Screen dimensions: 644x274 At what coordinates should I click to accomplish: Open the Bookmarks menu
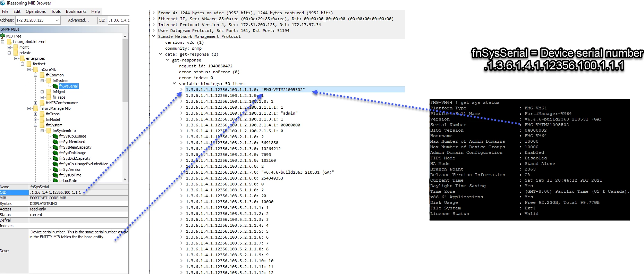click(x=76, y=11)
